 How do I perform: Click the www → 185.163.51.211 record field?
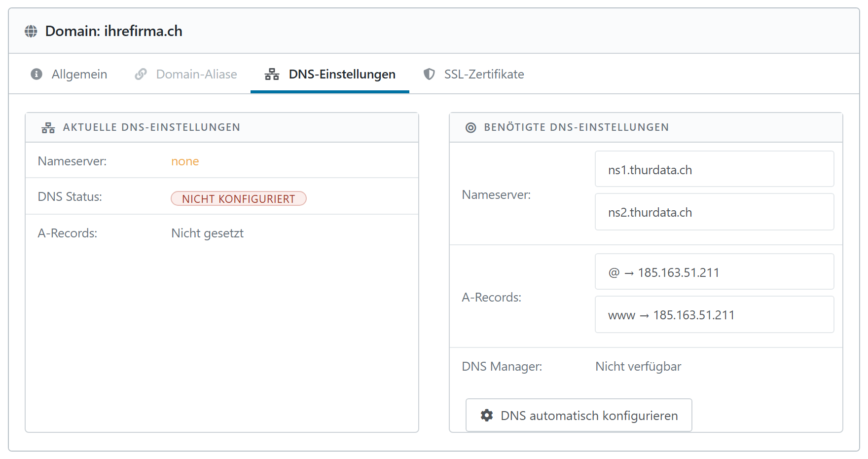point(714,314)
